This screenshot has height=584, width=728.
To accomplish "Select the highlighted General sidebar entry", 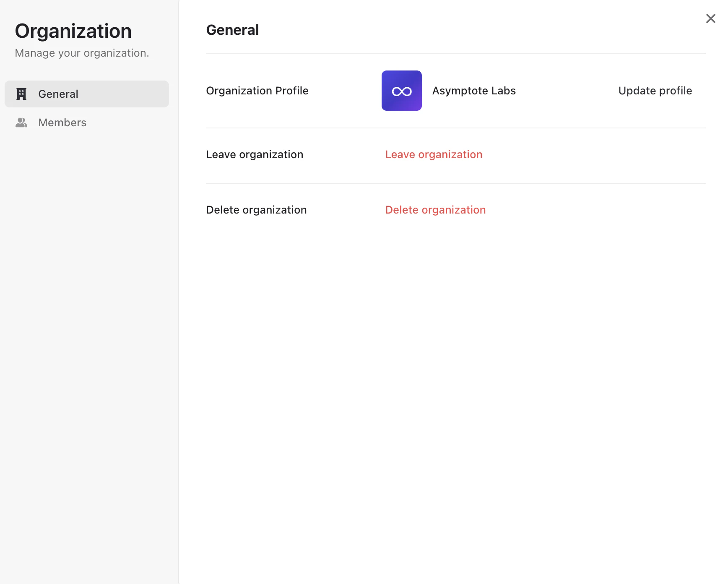I will point(86,94).
